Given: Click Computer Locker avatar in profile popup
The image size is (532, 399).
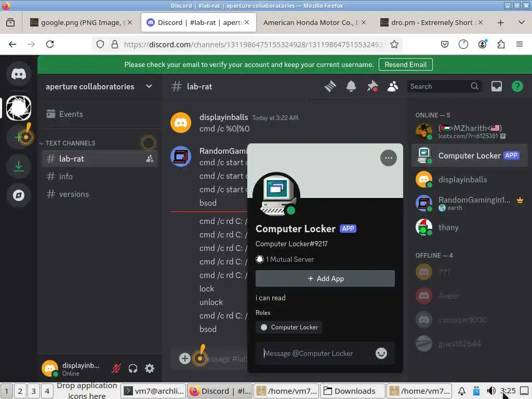Looking at the screenshot, I should pyautogui.click(x=276, y=196).
